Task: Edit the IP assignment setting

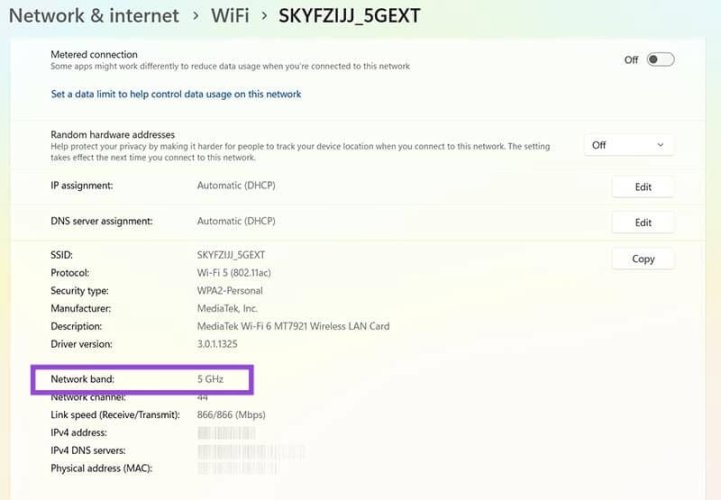Action: click(x=643, y=187)
